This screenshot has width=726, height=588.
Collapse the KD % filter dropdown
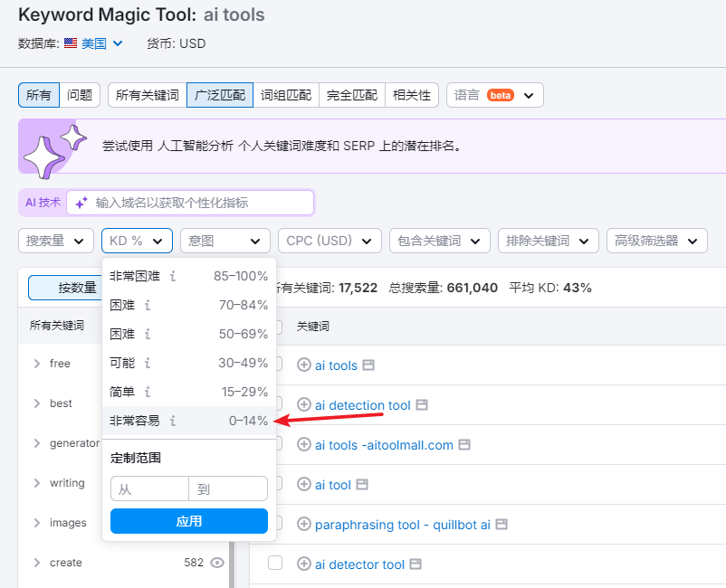tap(137, 241)
